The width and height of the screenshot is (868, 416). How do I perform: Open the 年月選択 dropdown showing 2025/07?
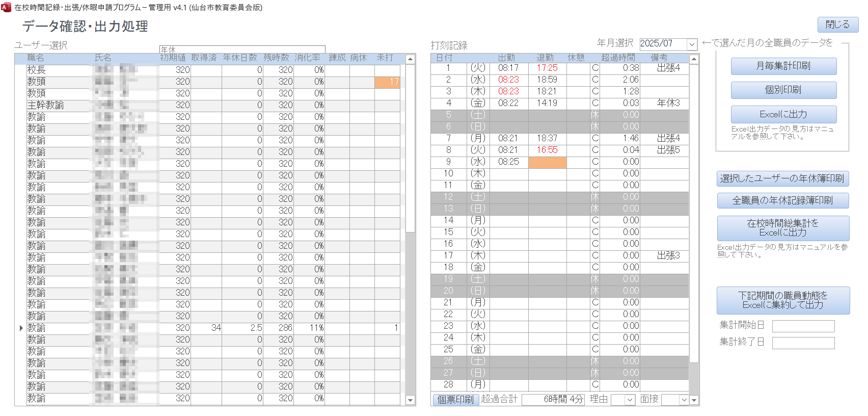coord(692,44)
